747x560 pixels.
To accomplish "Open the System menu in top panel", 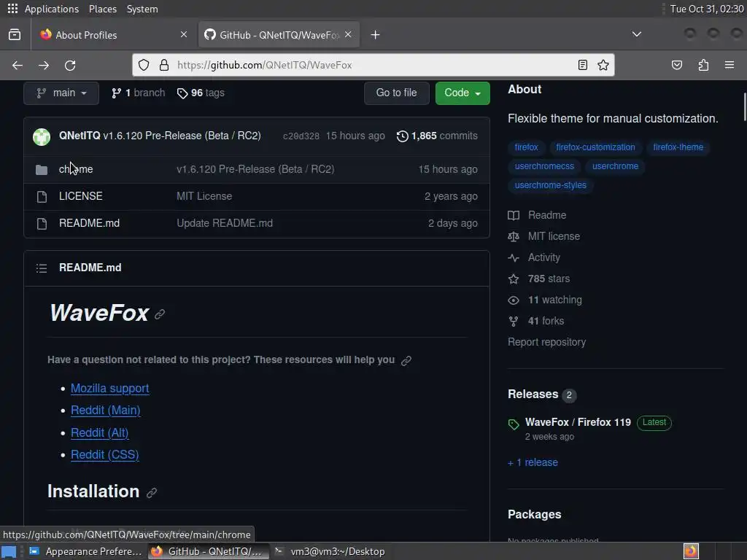I will click(x=142, y=9).
